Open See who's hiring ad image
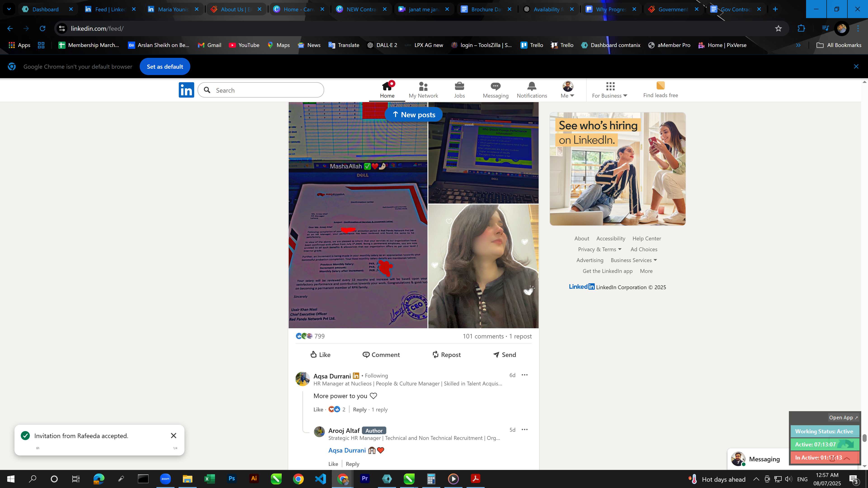The height and width of the screenshot is (488, 868). 617,169
